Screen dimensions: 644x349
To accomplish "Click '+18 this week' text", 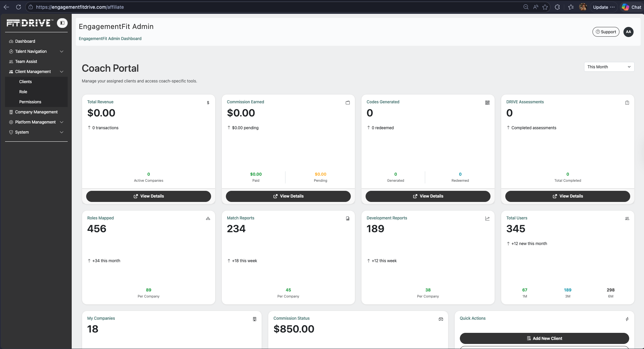I will [x=244, y=261].
